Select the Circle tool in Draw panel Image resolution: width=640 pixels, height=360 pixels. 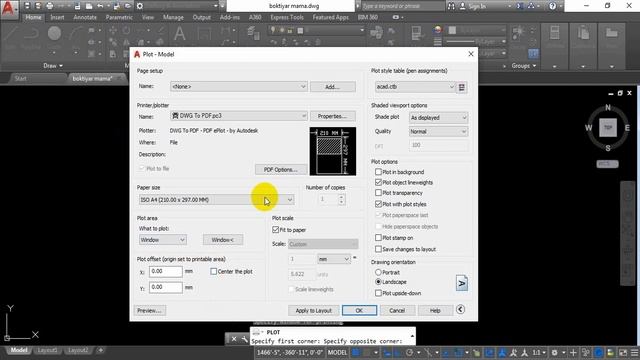(x=54, y=33)
